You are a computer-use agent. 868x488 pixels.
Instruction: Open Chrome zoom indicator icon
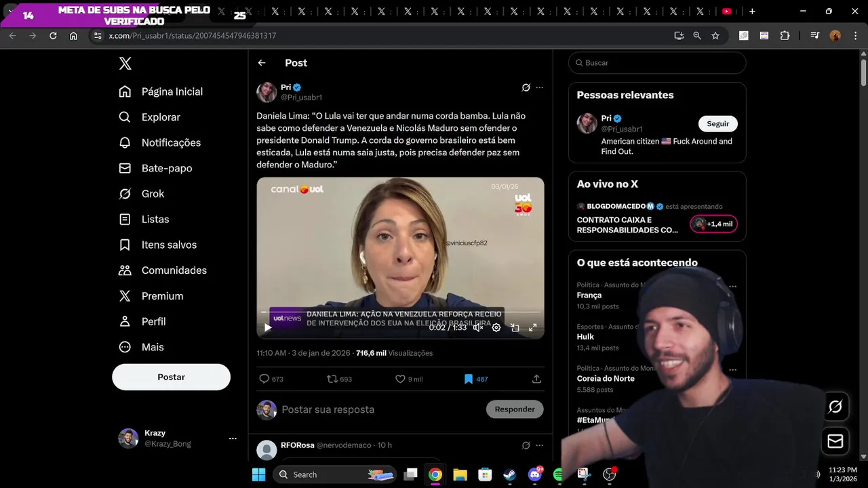pos(697,35)
